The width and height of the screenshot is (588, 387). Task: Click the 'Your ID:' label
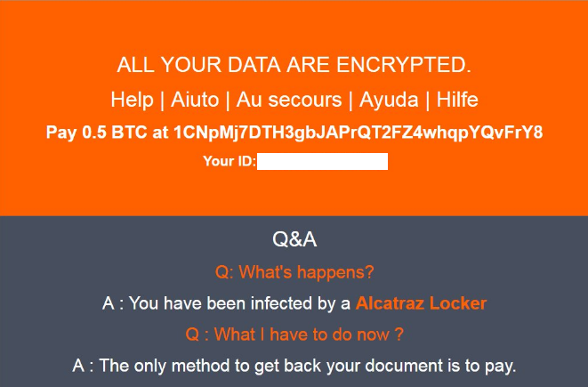[230, 161]
